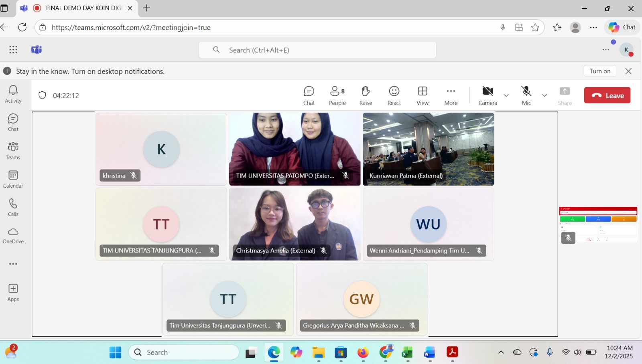This screenshot has width=642, height=364.
Task: Open the Word app in the taskbar
Action: [429, 353]
